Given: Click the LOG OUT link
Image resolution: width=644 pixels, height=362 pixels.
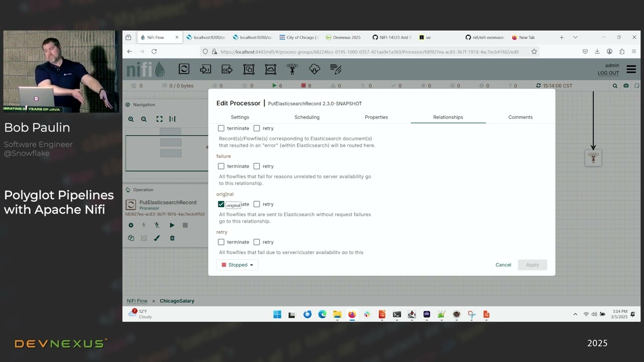Looking at the screenshot, I should coord(608,73).
